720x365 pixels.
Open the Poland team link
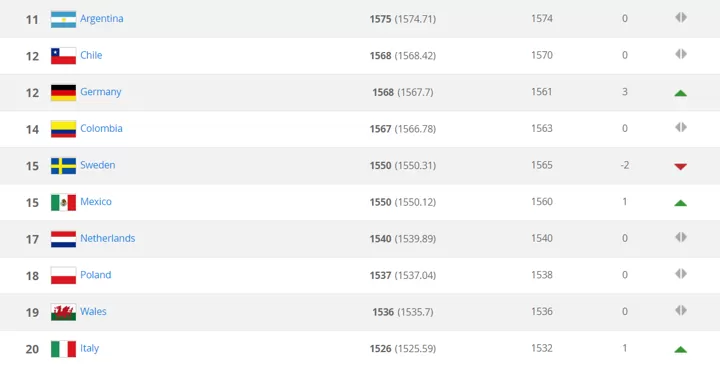(x=96, y=275)
